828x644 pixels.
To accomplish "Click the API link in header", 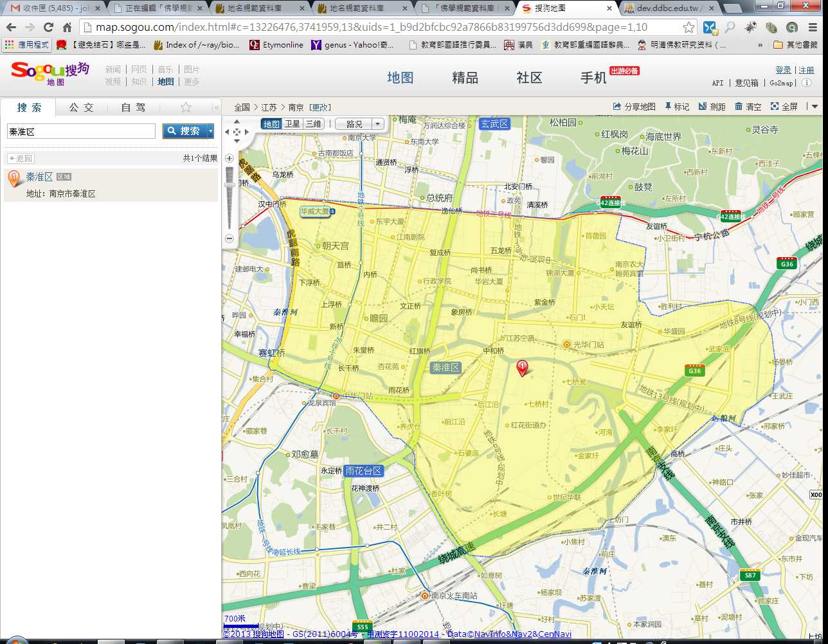I will 718,83.
